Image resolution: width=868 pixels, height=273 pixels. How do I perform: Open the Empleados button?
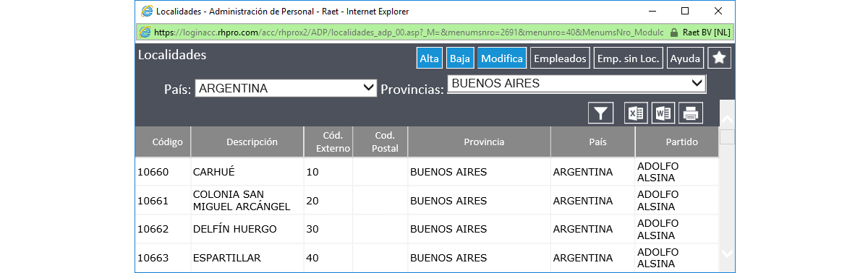click(560, 58)
